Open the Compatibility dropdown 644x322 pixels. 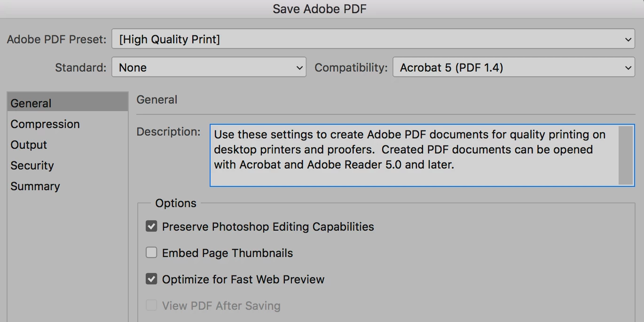[x=513, y=67]
